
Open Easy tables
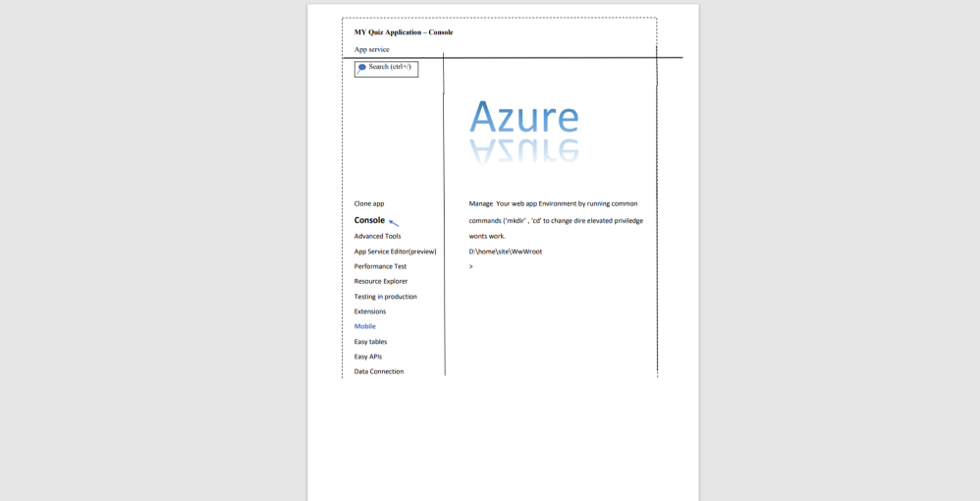[x=370, y=342]
